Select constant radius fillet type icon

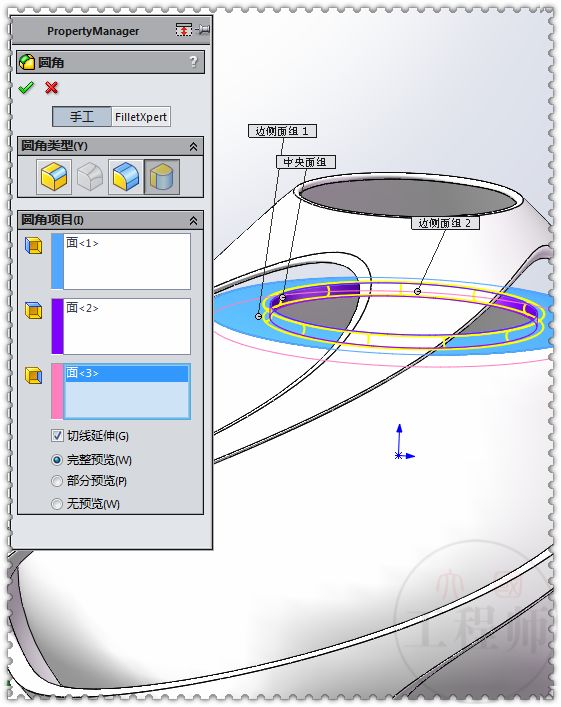point(54,177)
